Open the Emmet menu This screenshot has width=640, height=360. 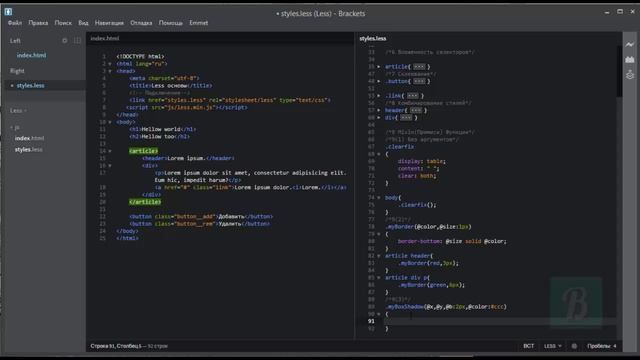pyautogui.click(x=198, y=23)
